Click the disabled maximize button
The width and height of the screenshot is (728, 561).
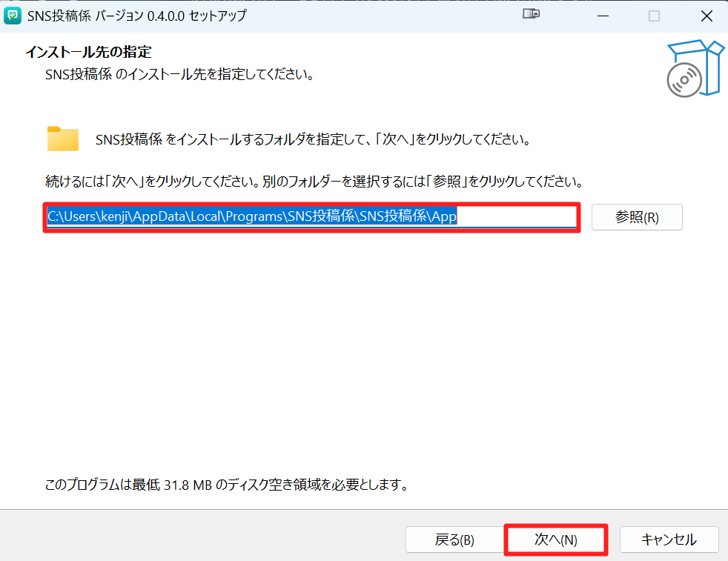(x=654, y=16)
